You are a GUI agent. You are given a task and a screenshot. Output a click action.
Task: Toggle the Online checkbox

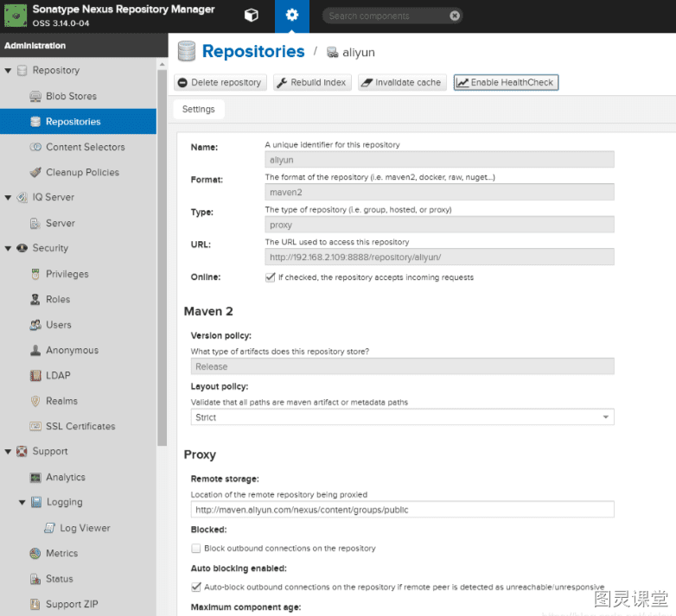[271, 277]
